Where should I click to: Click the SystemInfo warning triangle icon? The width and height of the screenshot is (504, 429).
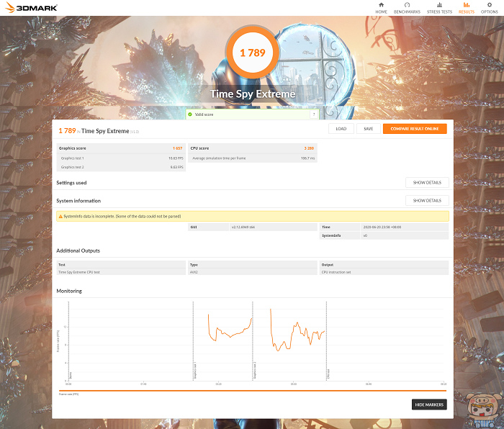pos(60,216)
